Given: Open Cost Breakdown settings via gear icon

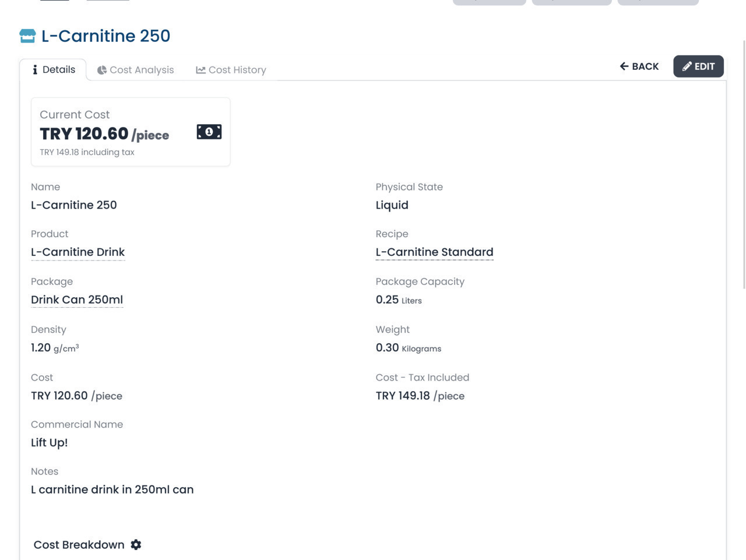Looking at the screenshot, I should 136,545.
